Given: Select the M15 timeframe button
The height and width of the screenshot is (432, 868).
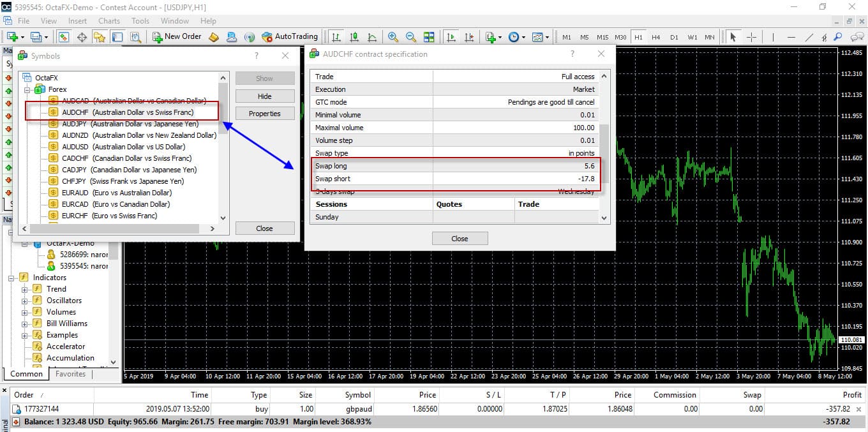Looking at the screenshot, I should pyautogui.click(x=602, y=37).
